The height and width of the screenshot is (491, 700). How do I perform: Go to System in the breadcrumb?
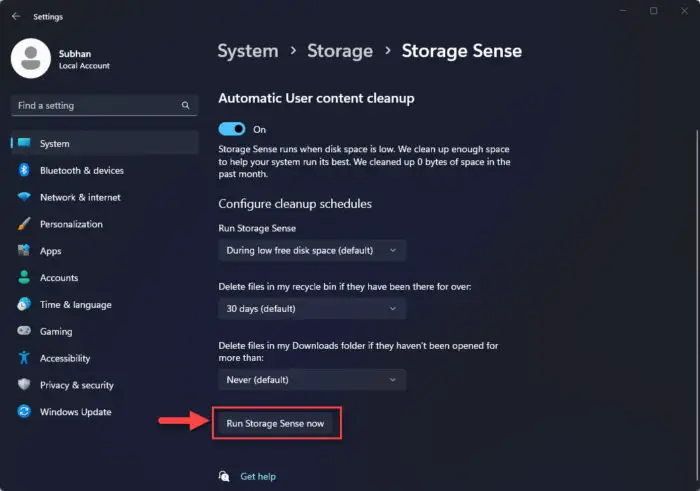248,51
